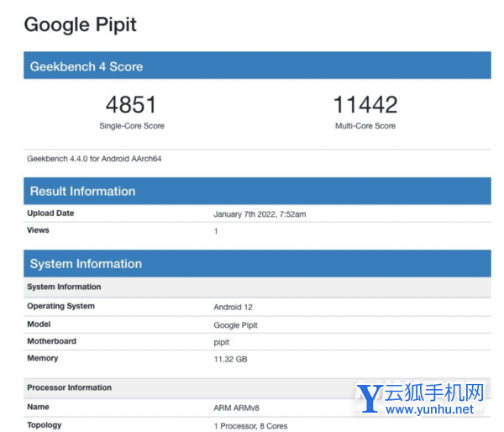504x432 pixels.
Task: Select the Views count value 1
Action: (x=216, y=231)
